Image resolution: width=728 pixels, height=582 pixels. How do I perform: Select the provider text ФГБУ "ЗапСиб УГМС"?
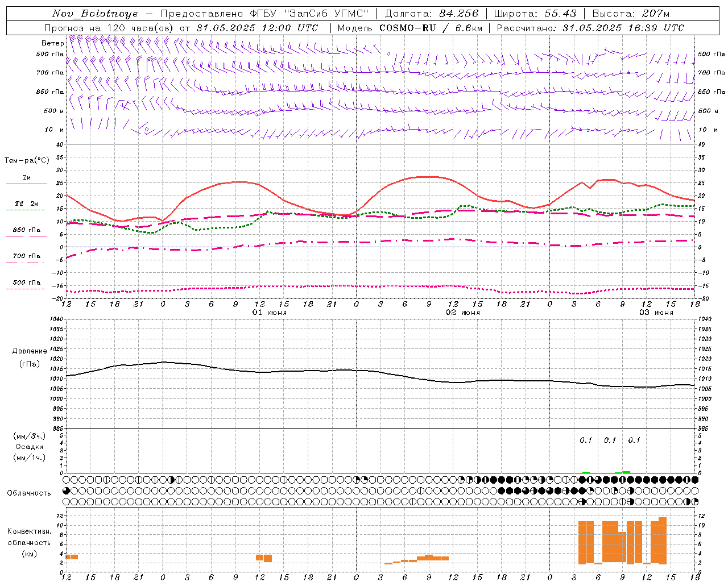click(309, 14)
